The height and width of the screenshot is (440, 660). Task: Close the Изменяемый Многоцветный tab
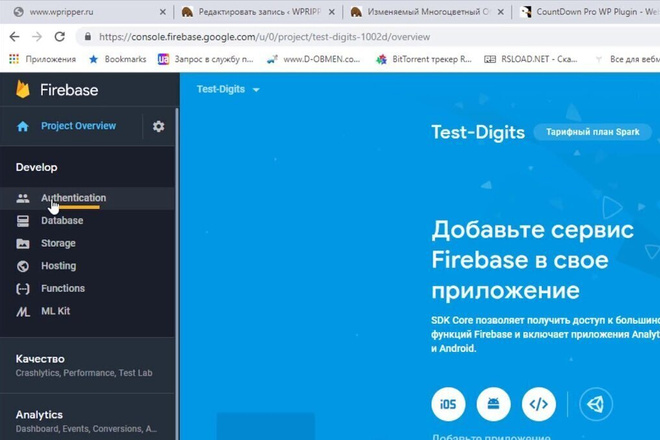(x=500, y=12)
